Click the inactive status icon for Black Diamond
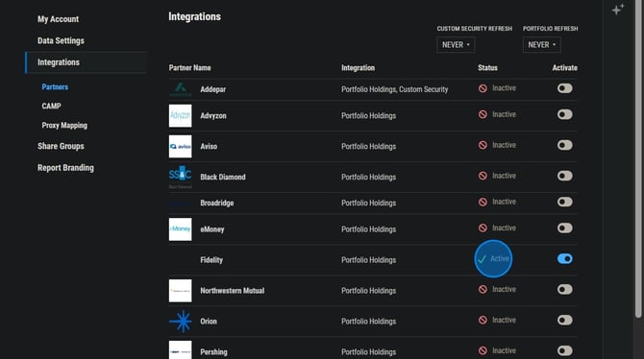This screenshot has height=359, width=644. [483, 176]
